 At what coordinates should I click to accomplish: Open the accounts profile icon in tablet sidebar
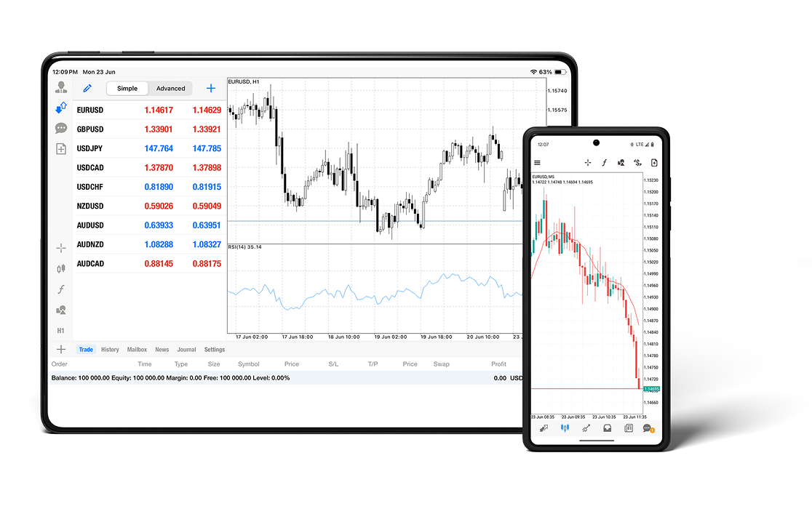tap(61, 88)
